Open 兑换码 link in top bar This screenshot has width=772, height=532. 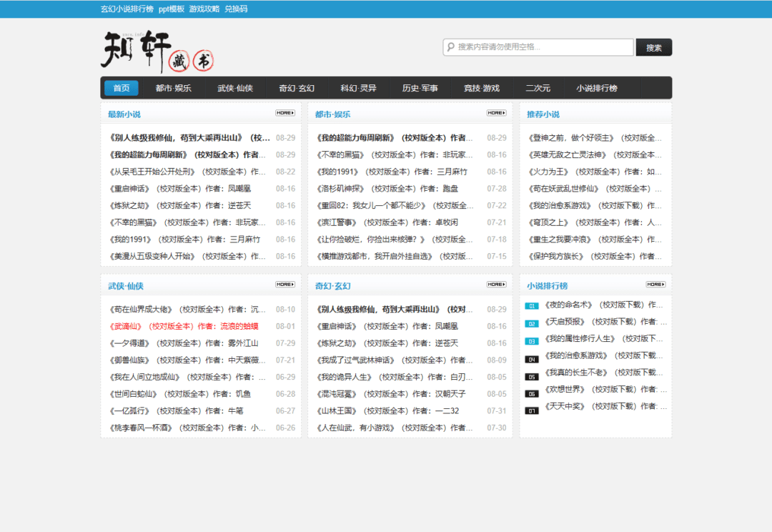click(236, 9)
